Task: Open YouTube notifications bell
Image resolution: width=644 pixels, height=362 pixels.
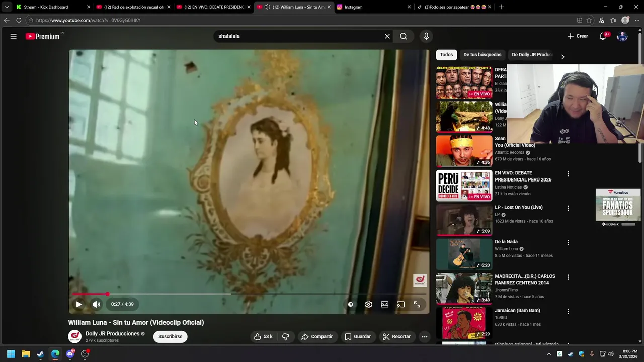Action: point(603,36)
